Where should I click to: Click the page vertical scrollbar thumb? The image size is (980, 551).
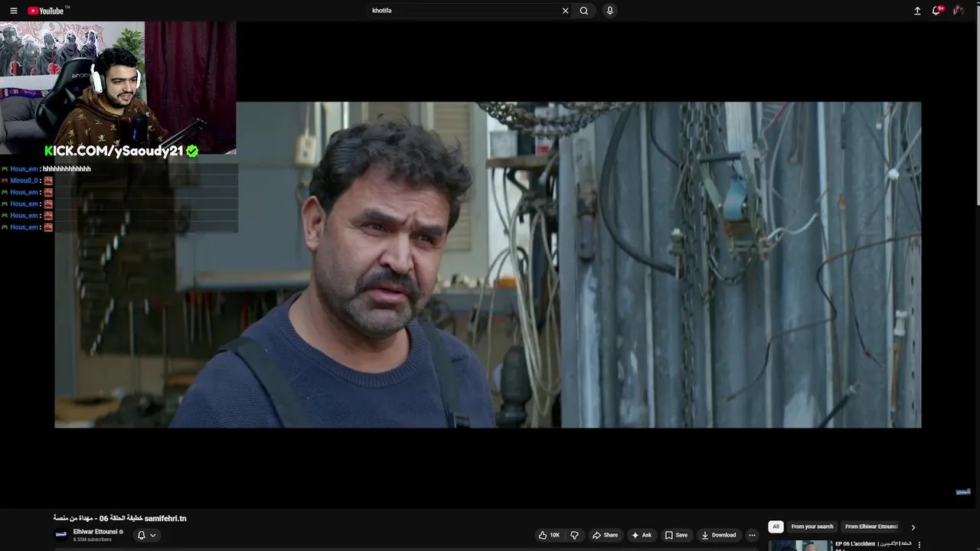977,113
